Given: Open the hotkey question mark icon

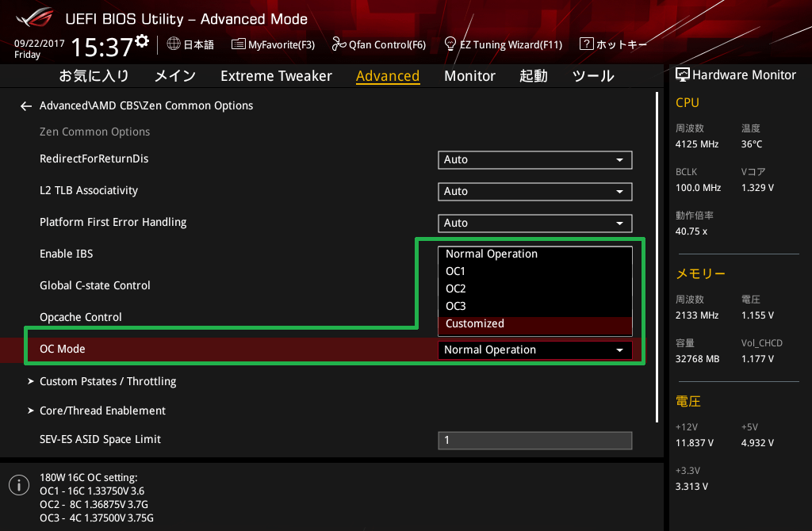Looking at the screenshot, I should pos(586,44).
